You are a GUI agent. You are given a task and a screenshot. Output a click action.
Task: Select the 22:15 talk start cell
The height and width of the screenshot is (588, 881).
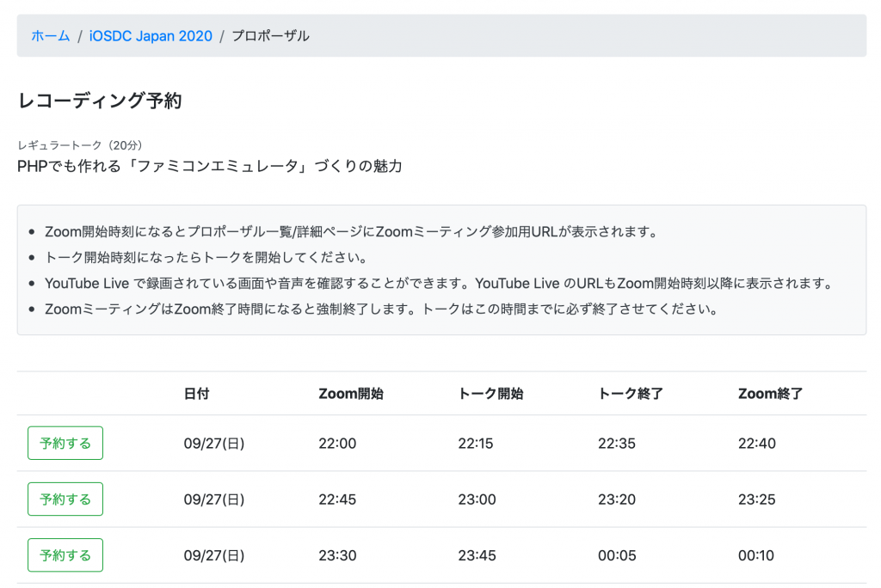pyautogui.click(x=475, y=444)
